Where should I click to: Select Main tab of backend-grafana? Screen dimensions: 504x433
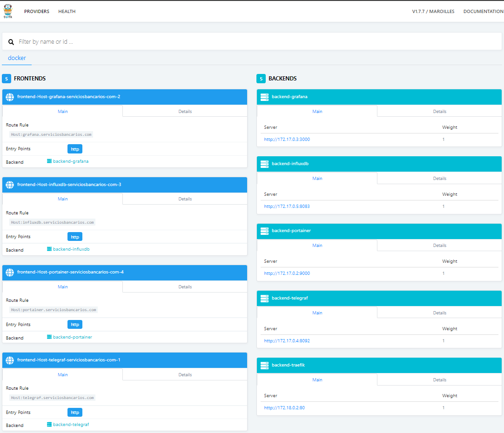[317, 112]
